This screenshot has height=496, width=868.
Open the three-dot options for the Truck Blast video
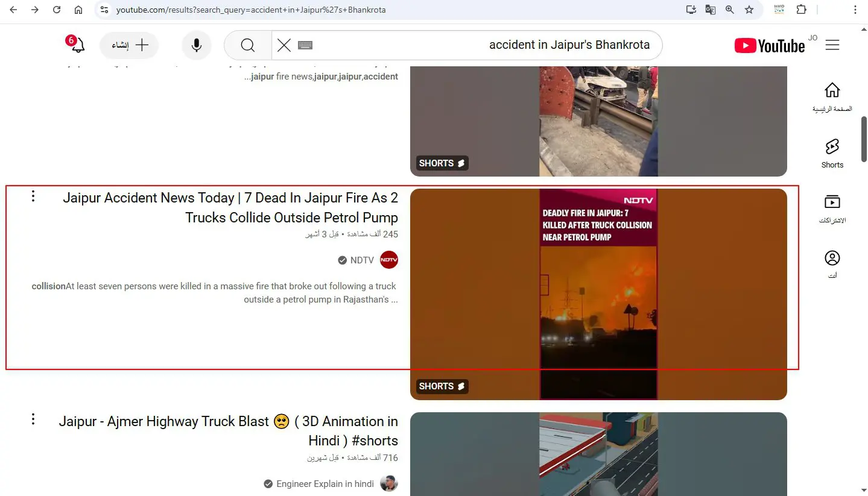click(x=33, y=419)
